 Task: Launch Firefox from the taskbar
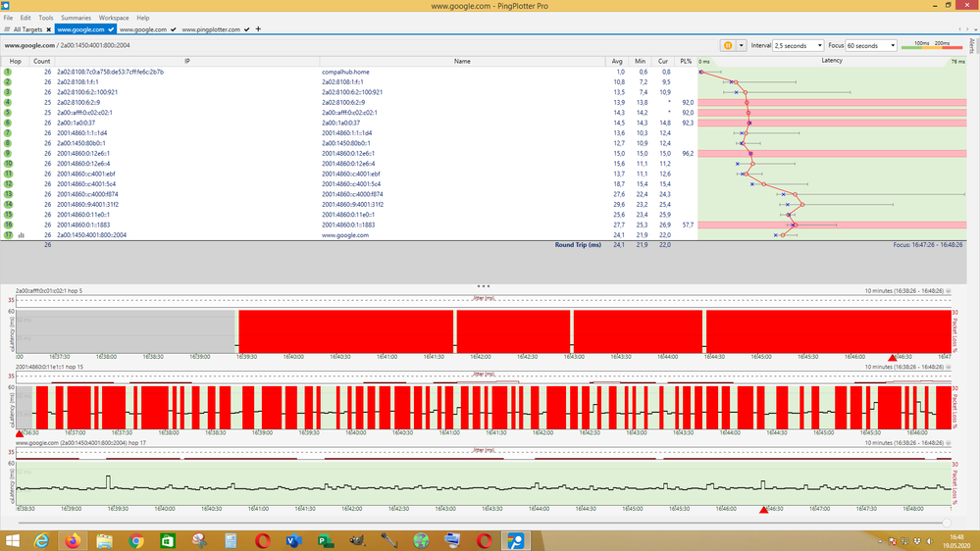(74, 540)
